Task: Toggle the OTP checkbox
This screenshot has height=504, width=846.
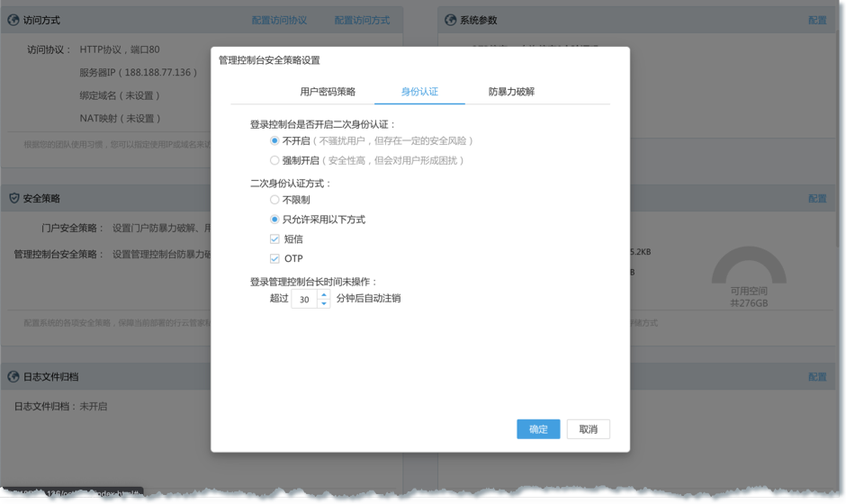Action: point(274,259)
